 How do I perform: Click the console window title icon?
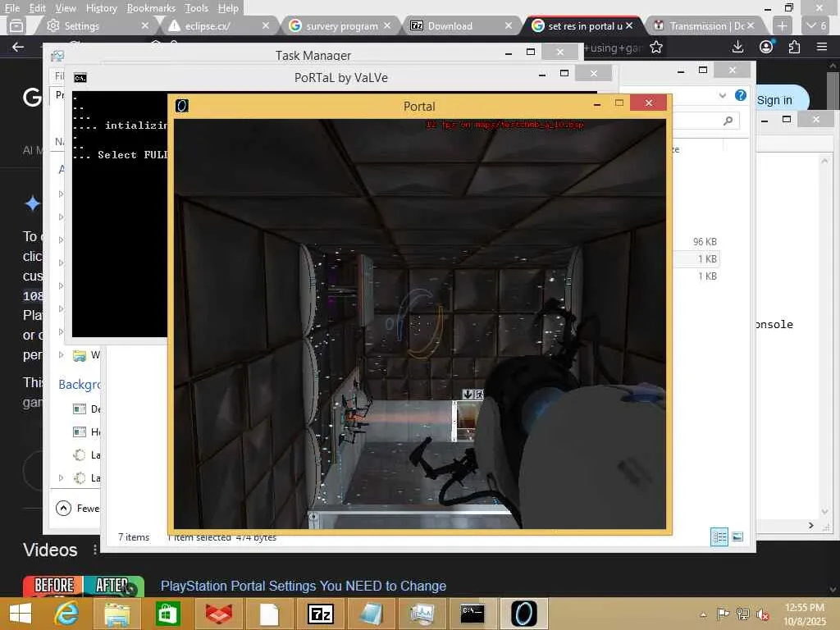tap(80, 78)
